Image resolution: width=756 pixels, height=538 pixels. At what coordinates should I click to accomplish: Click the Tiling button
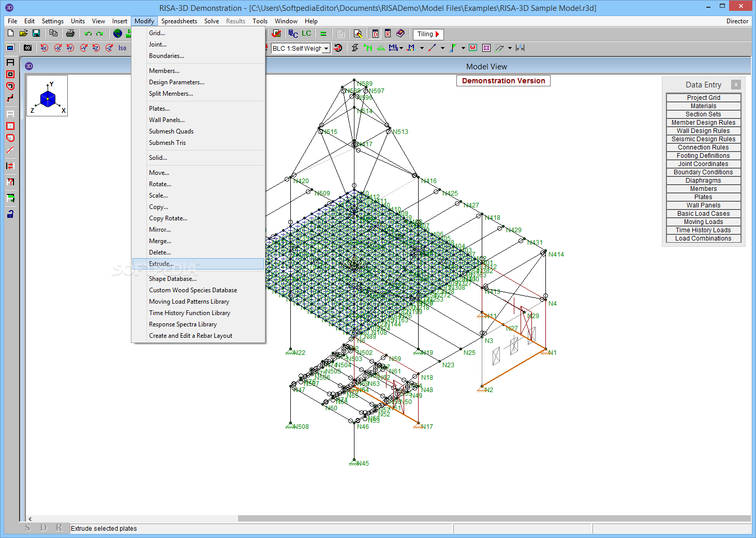[428, 34]
